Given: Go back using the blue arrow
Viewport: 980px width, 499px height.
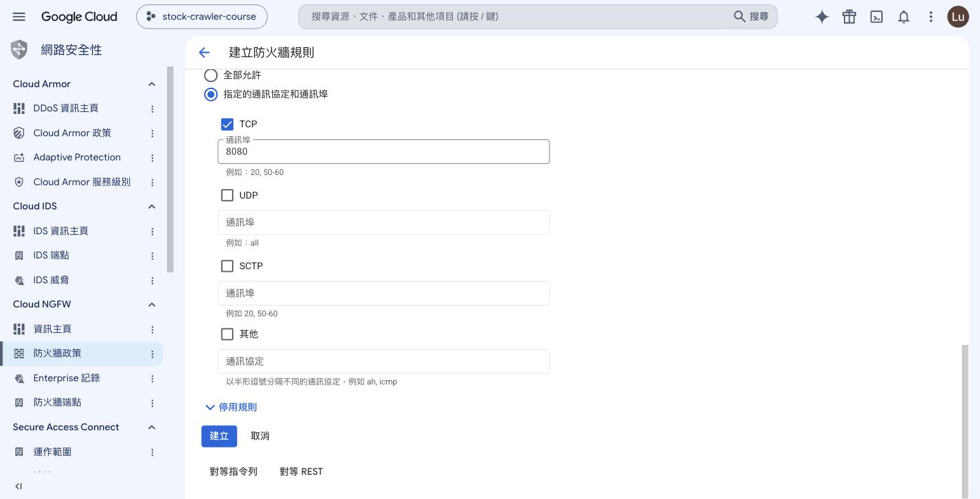Looking at the screenshot, I should pos(204,52).
